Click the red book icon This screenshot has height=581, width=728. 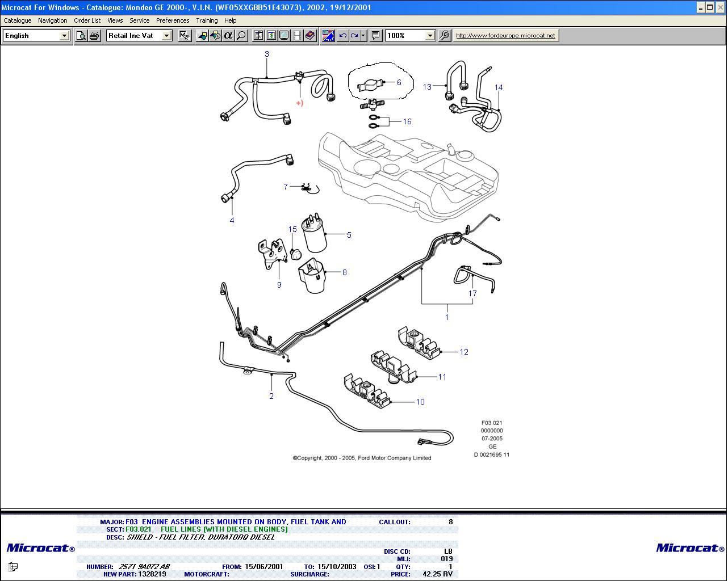pyautogui.click(x=310, y=36)
